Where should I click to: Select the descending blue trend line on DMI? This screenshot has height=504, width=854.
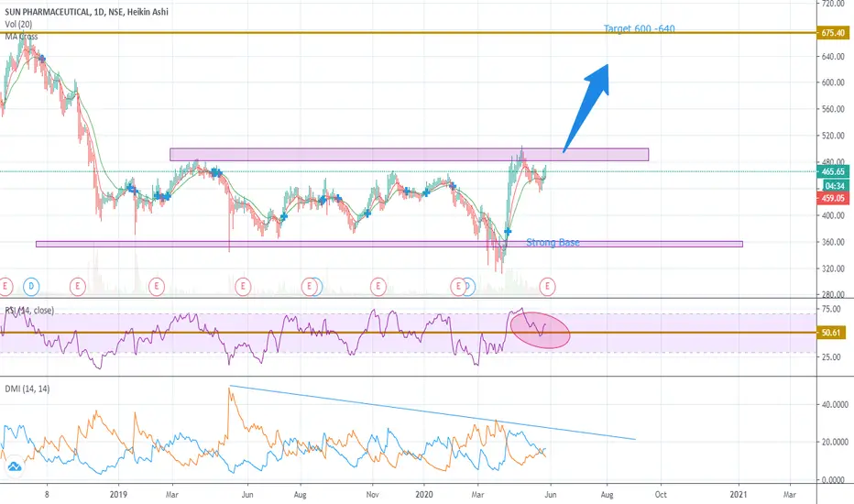pyautogui.click(x=433, y=412)
